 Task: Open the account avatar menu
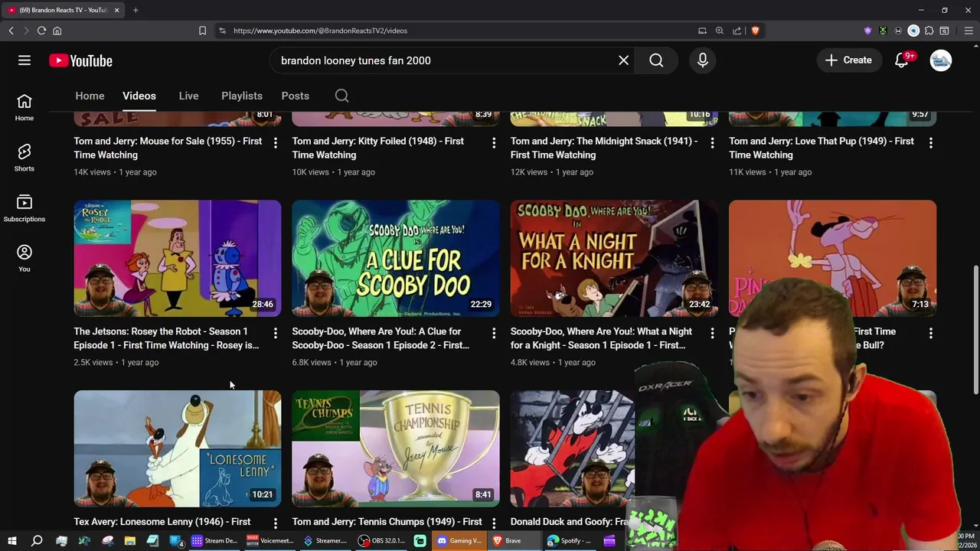pyautogui.click(x=941, y=60)
